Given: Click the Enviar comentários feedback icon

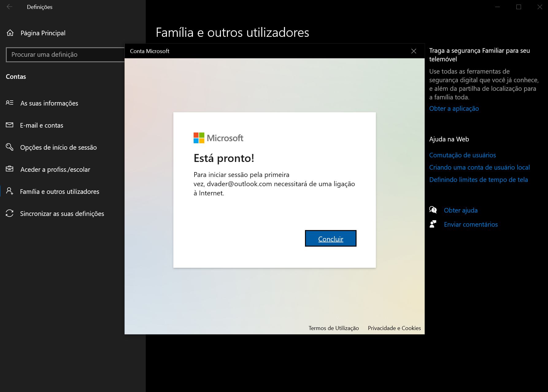Looking at the screenshot, I should pos(433,224).
